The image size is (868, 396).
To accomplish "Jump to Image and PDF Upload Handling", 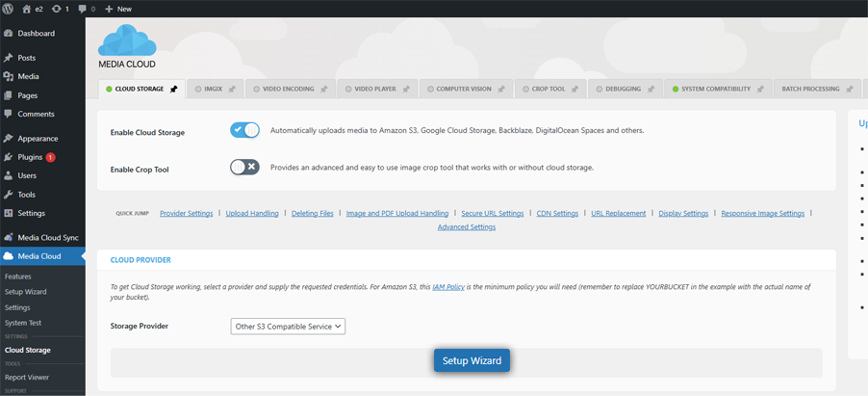I will tap(397, 214).
